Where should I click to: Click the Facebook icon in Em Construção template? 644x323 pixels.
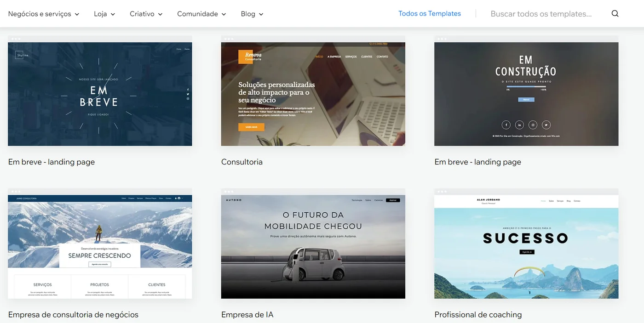click(506, 125)
